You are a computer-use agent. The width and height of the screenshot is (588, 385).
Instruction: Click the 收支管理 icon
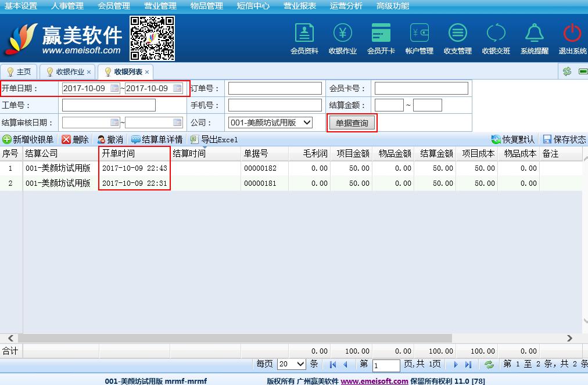[457, 34]
